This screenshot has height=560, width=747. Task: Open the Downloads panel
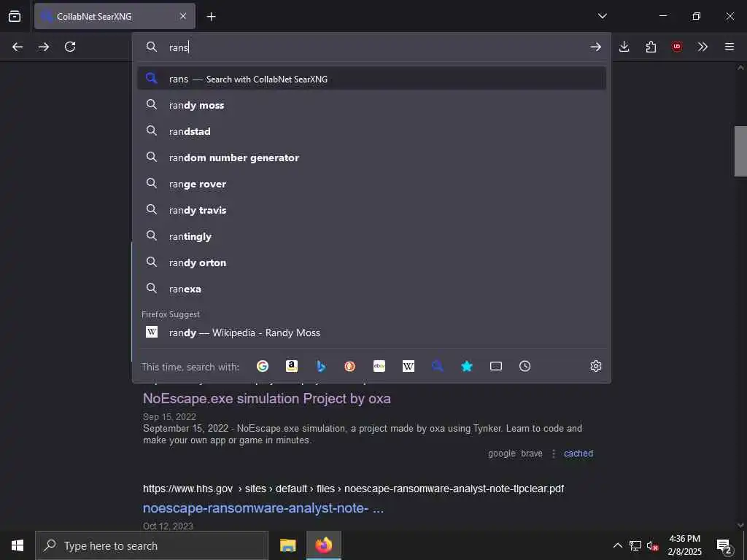(x=624, y=47)
